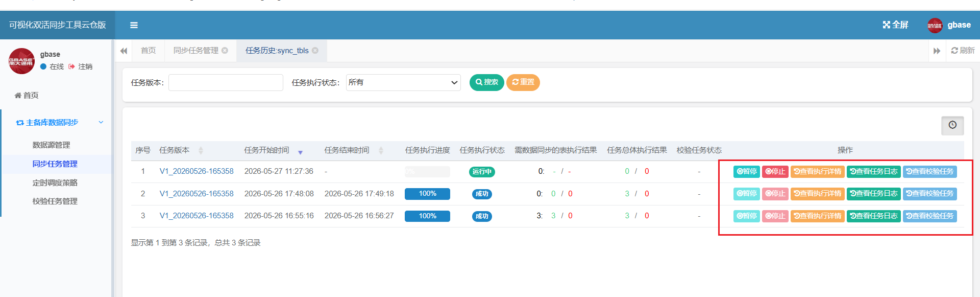This screenshot has height=297, width=980.
Task: Click the 运行中 status badge
Action: pyautogui.click(x=482, y=172)
